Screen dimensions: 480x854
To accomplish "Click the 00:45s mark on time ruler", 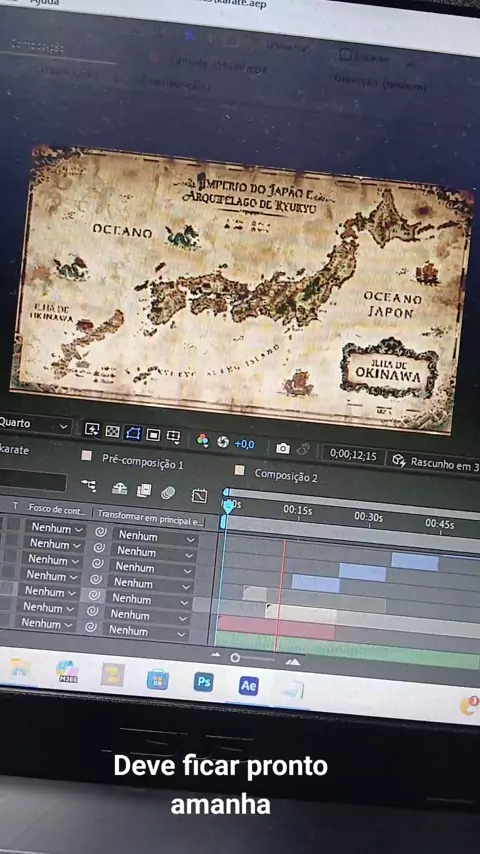I will 440,524.
